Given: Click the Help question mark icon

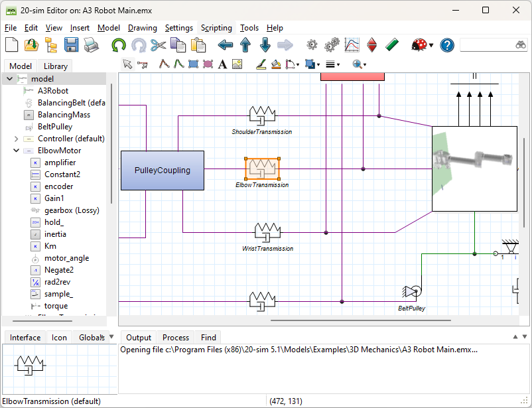Looking at the screenshot, I should click(x=446, y=45).
